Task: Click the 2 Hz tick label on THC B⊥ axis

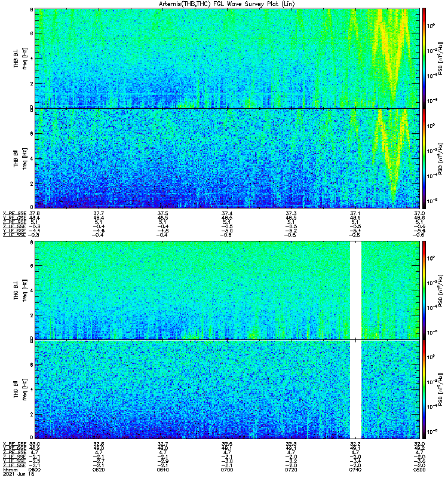Action: pos(32,315)
